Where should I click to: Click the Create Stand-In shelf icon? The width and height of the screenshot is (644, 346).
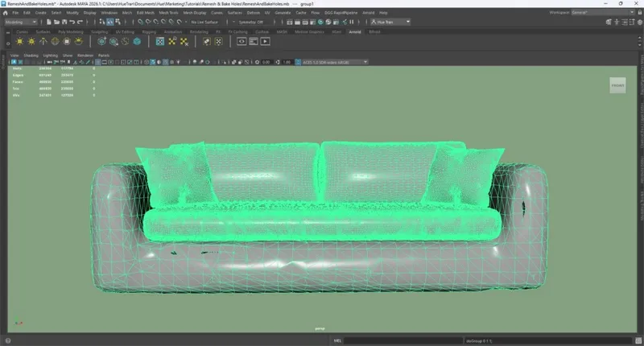(x=102, y=42)
